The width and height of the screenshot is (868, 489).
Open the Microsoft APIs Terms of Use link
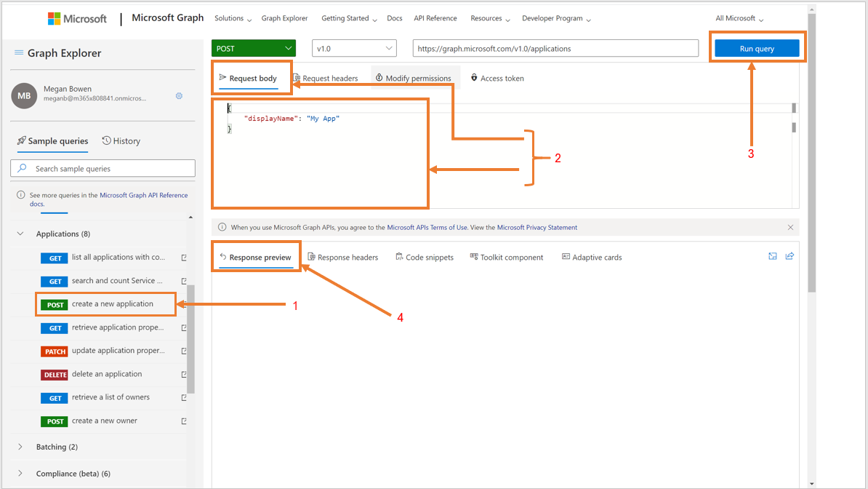pyautogui.click(x=427, y=227)
